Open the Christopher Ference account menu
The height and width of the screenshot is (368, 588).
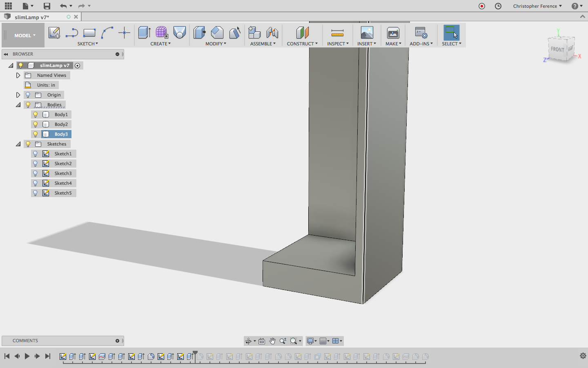537,6
